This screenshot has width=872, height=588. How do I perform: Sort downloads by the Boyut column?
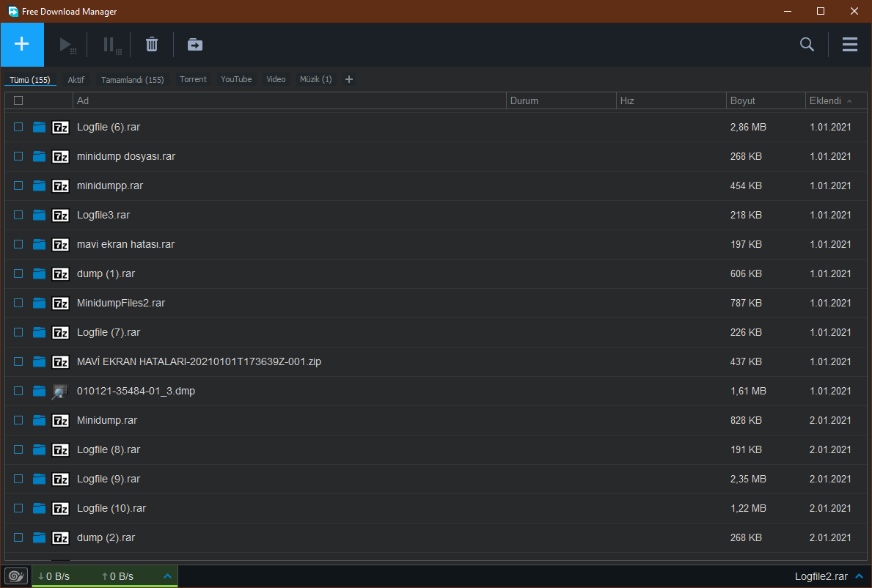coord(741,100)
